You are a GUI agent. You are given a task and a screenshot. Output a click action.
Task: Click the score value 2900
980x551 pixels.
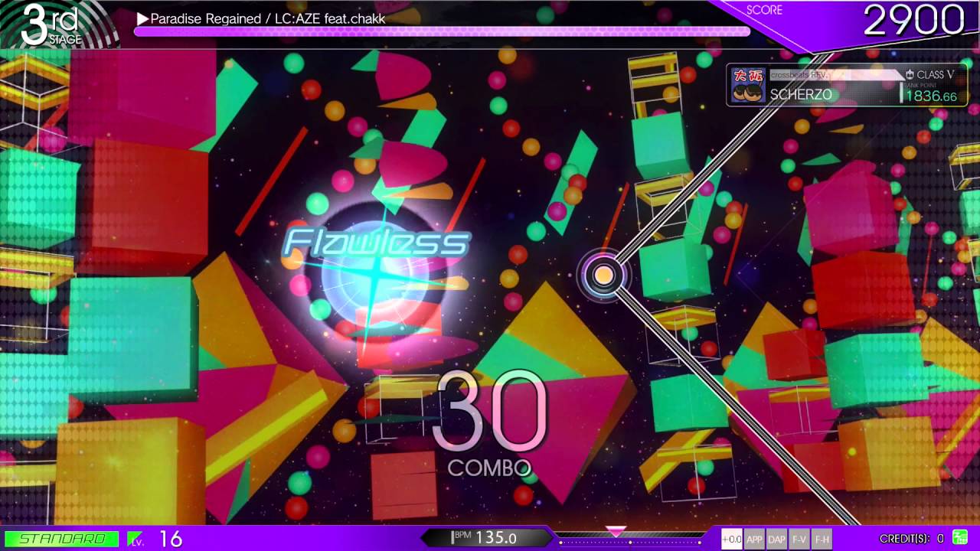coord(913,20)
